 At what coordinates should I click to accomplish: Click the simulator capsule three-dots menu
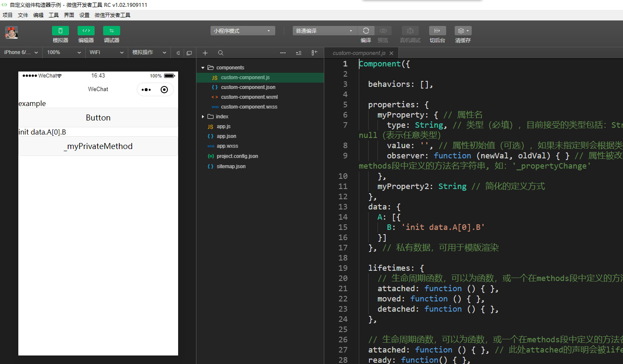[x=146, y=89]
